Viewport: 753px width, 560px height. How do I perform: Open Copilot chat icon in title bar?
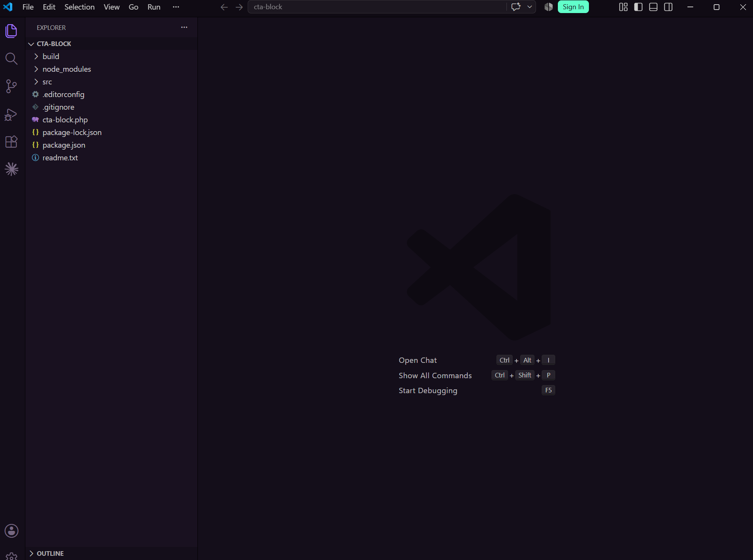click(x=516, y=7)
